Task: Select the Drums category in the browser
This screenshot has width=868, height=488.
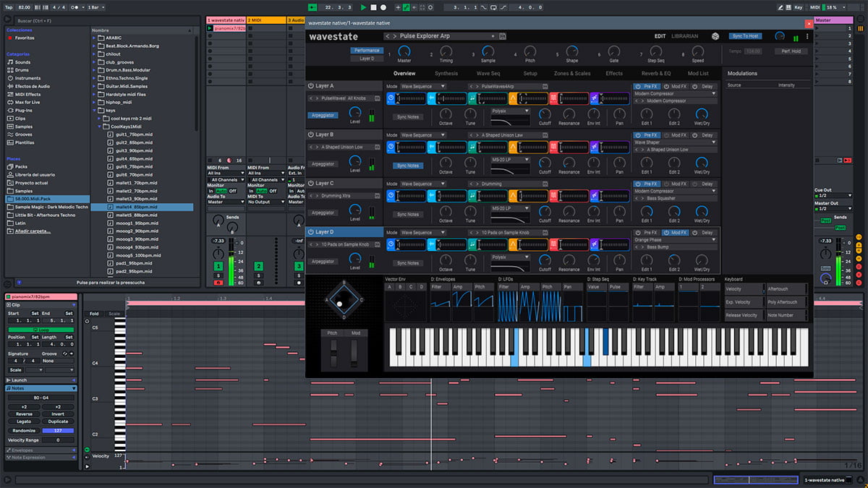Action: [22, 70]
